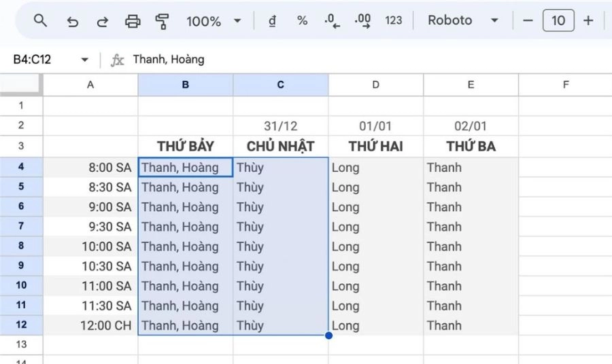The image size is (612, 364).
Task: Format as percent
Action: click(x=303, y=20)
